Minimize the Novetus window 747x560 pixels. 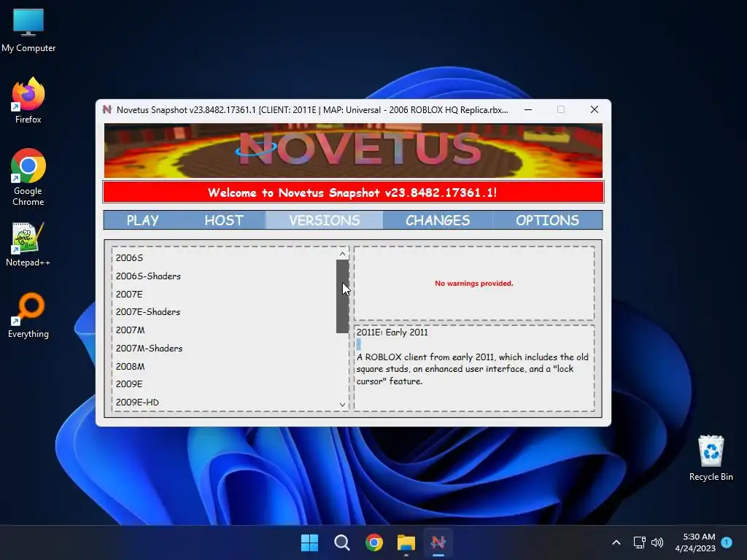pos(528,109)
